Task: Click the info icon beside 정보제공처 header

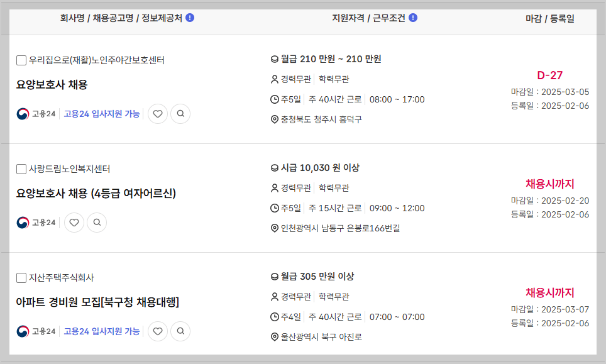Action: (x=190, y=18)
